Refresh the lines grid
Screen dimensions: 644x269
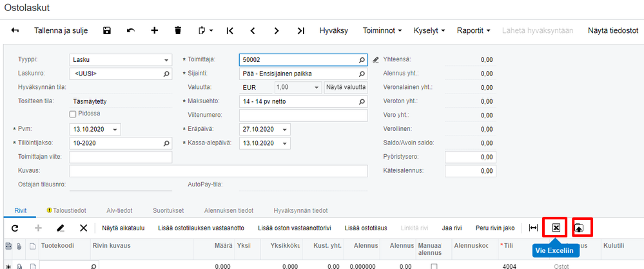[x=15, y=228]
